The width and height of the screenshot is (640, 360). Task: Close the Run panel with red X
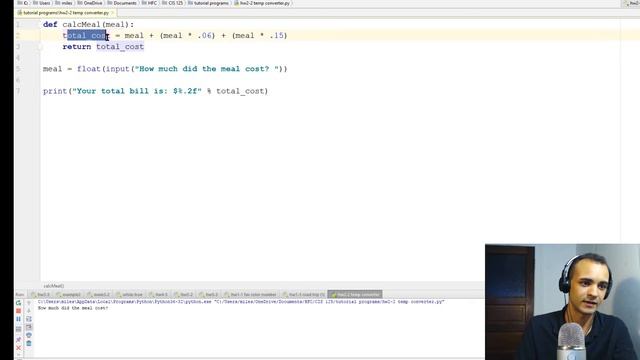(18, 348)
